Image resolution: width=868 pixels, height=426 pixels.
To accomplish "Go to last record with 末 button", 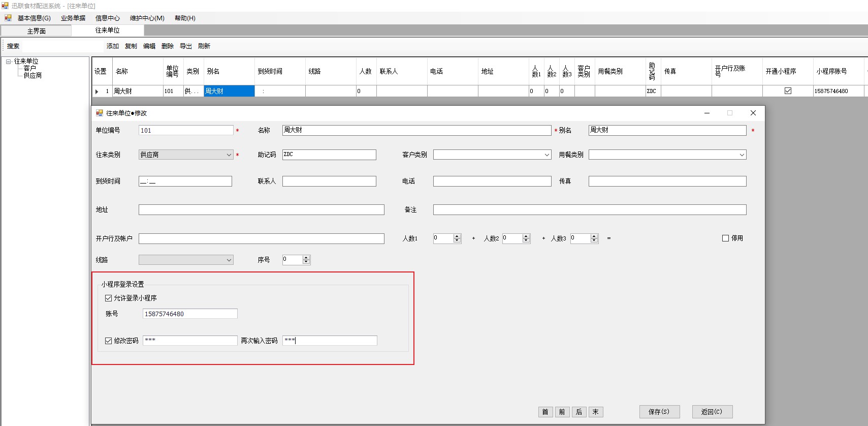I will [596, 412].
